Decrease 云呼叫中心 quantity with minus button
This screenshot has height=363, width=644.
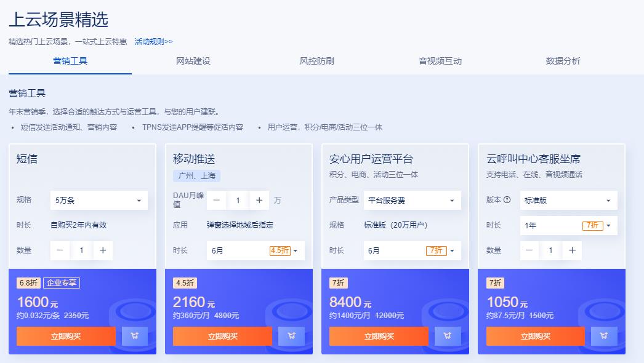click(x=529, y=250)
